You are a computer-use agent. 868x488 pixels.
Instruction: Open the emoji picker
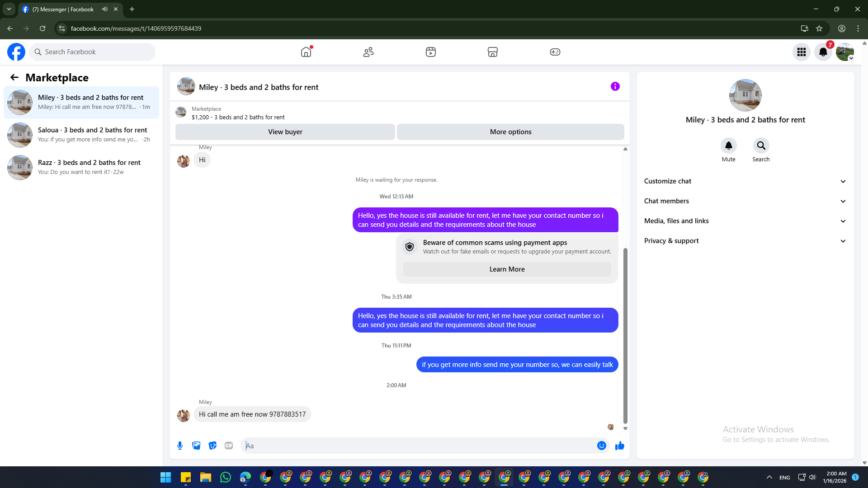[x=601, y=446]
